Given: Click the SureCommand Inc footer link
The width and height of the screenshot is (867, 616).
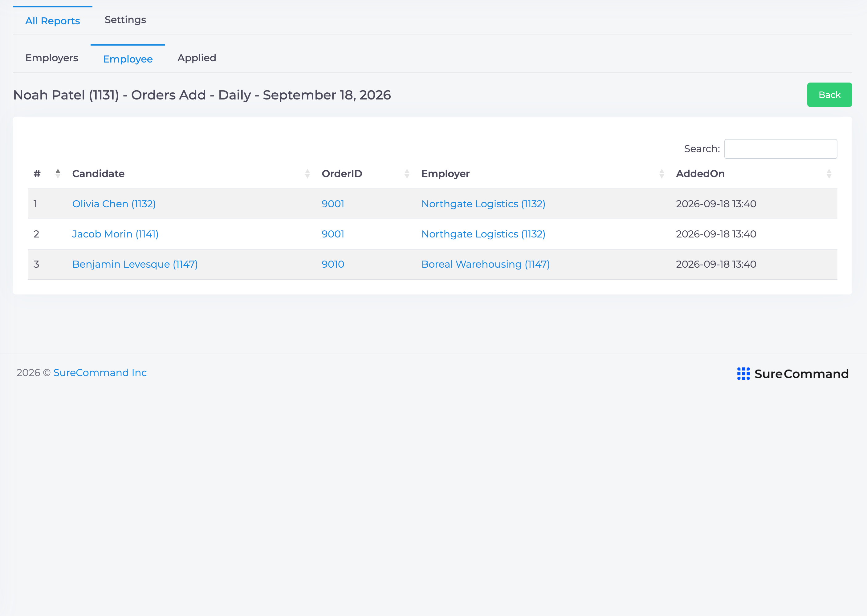Looking at the screenshot, I should pyautogui.click(x=100, y=373).
